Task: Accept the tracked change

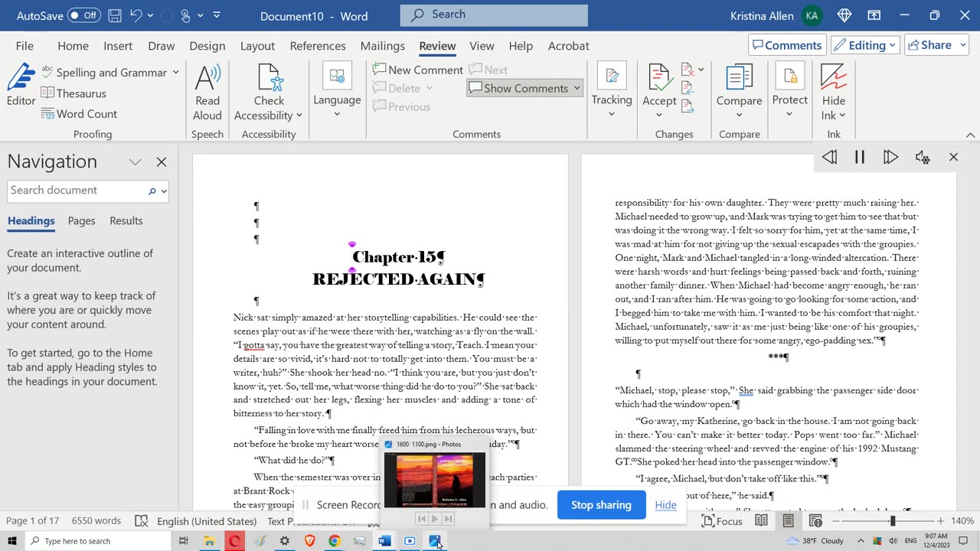Action: pos(659,86)
